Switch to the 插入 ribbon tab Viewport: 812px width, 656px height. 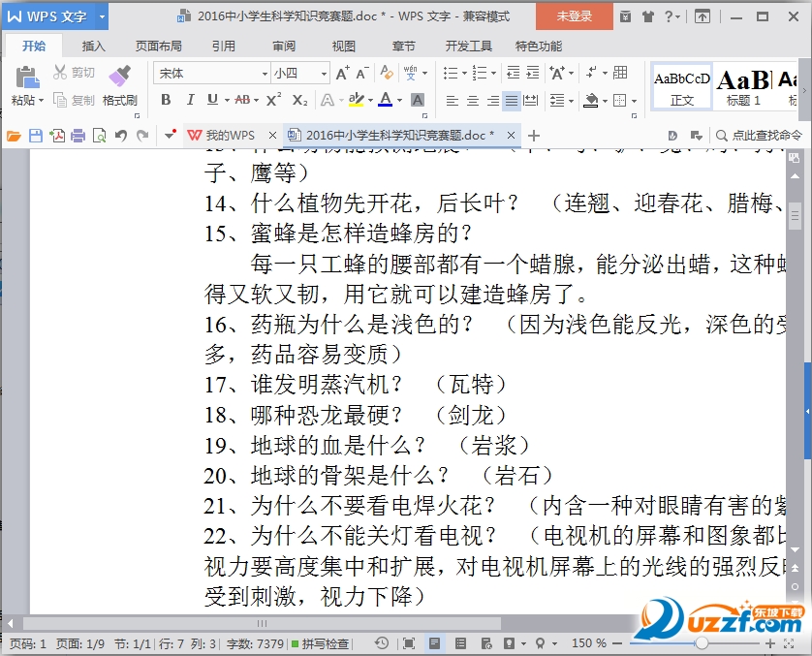click(94, 47)
